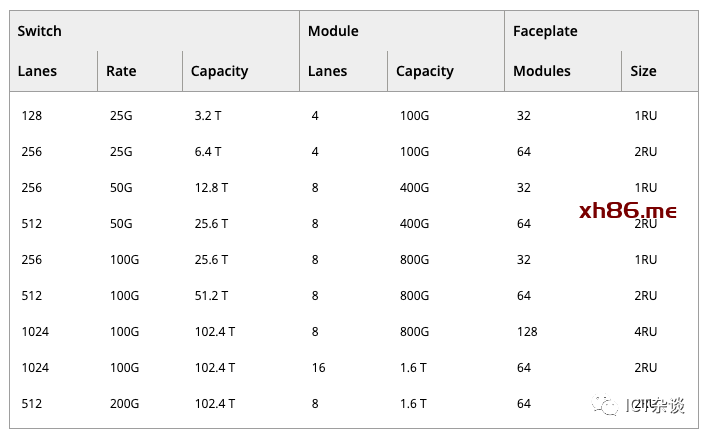
Task: Click the 16 module lanes cell
Action: [318, 368]
